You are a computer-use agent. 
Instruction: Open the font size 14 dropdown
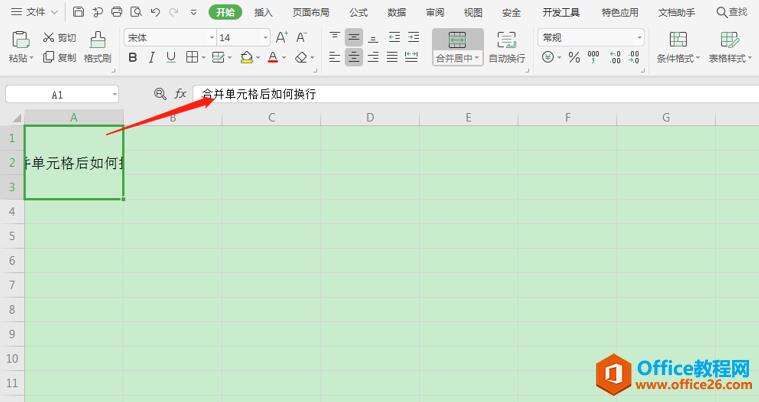point(265,37)
